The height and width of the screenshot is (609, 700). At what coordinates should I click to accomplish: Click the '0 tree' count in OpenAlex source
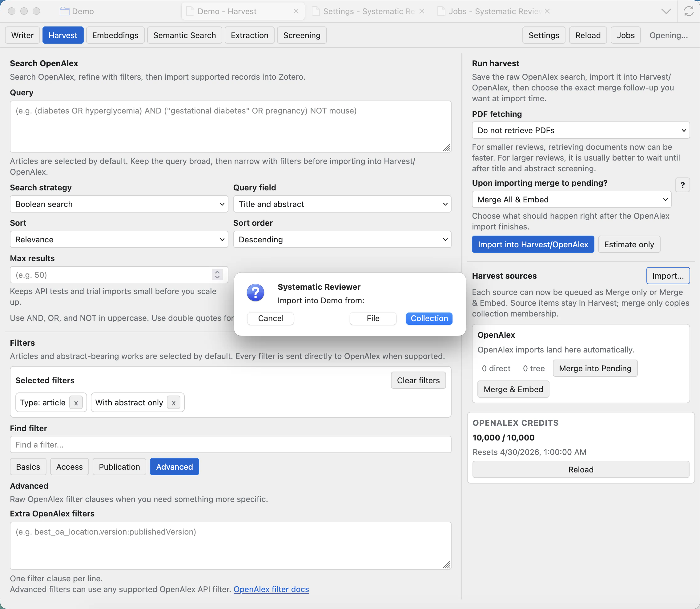(534, 368)
